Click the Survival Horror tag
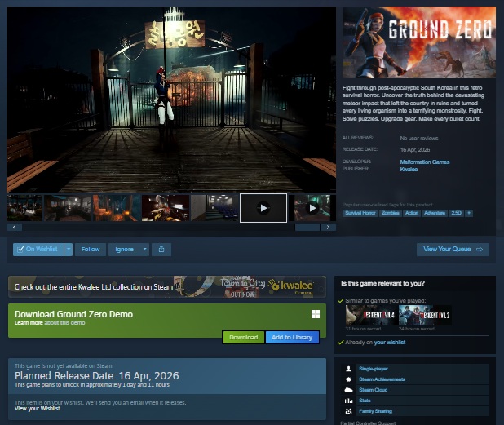Screen dimensions: 504x425 (x=360, y=213)
